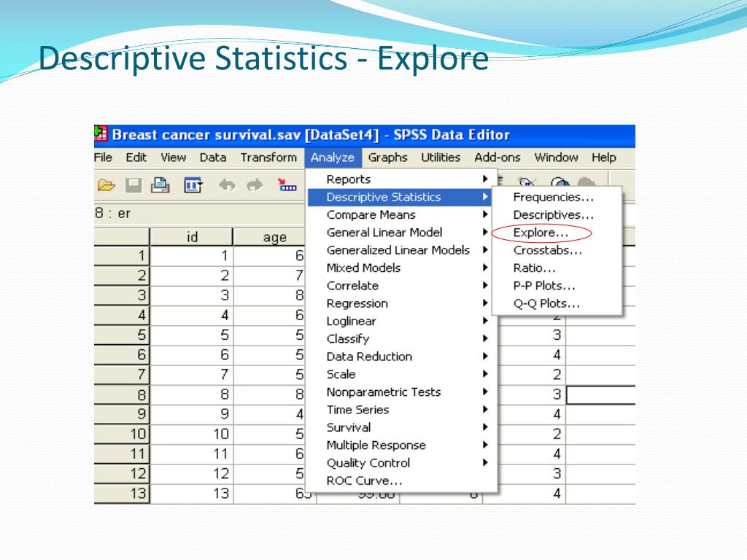The height and width of the screenshot is (560, 747).
Task: Click the "8 : er" cell reference box
Action: [x=199, y=214]
